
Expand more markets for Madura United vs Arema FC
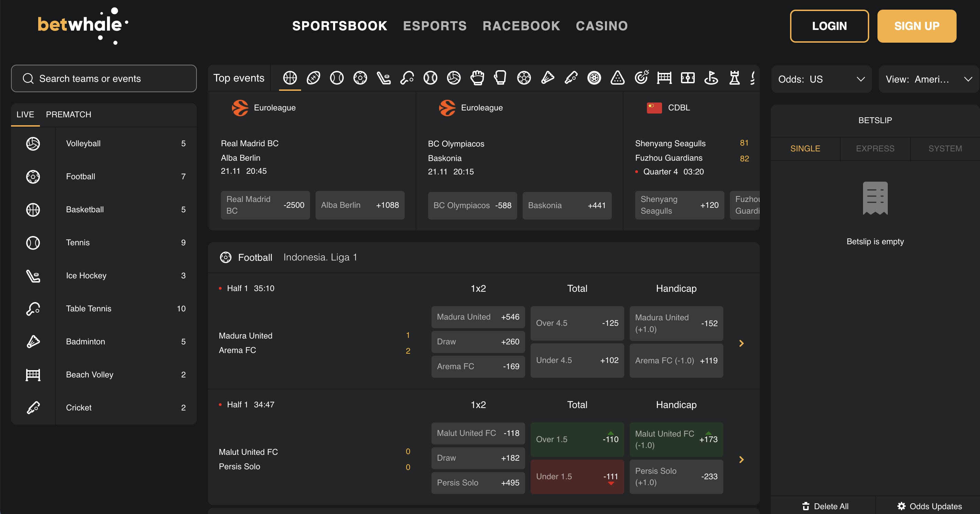(x=741, y=343)
